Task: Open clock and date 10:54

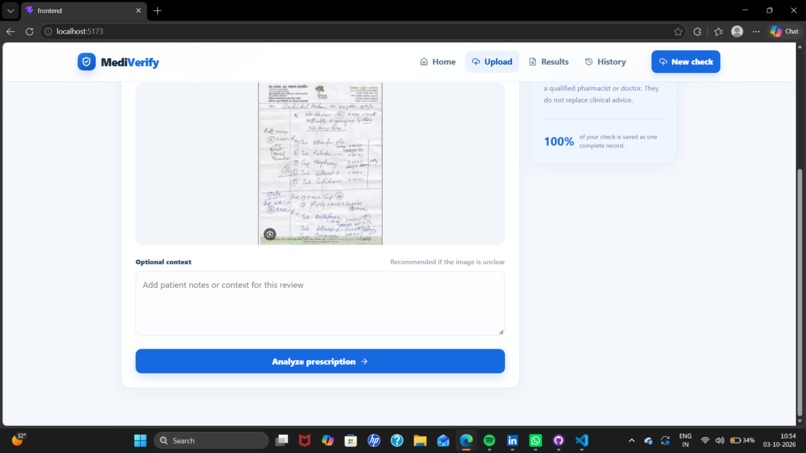Action: pyautogui.click(x=780, y=441)
